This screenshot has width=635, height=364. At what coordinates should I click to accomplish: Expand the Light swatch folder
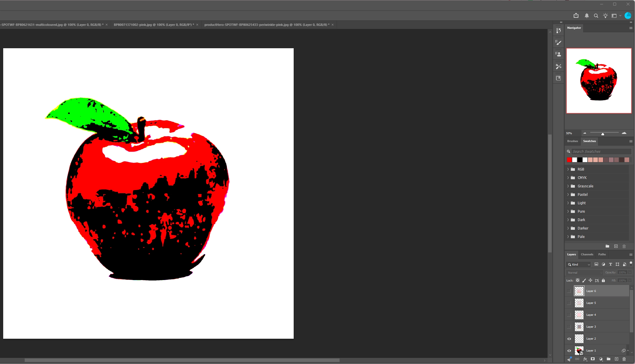pyautogui.click(x=568, y=203)
